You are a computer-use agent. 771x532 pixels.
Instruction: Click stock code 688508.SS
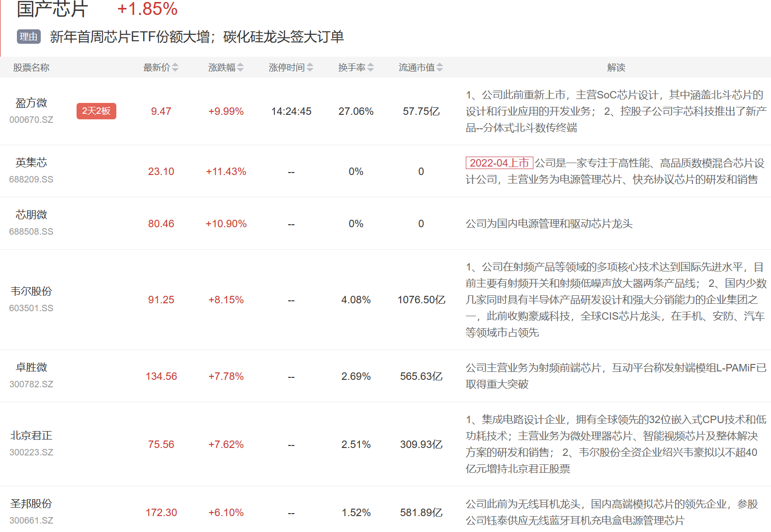point(31,232)
